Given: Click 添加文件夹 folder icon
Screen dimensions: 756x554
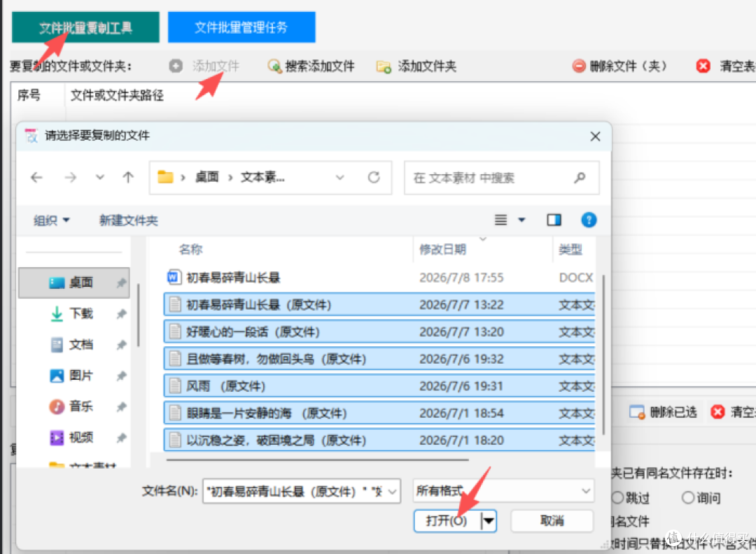Looking at the screenshot, I should (384, 66).
